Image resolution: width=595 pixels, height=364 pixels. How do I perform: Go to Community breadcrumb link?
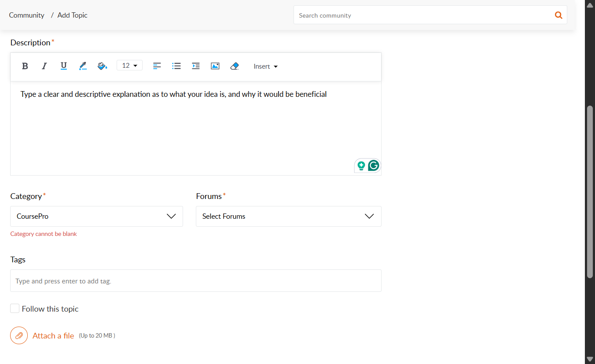(x=26, y=15)
